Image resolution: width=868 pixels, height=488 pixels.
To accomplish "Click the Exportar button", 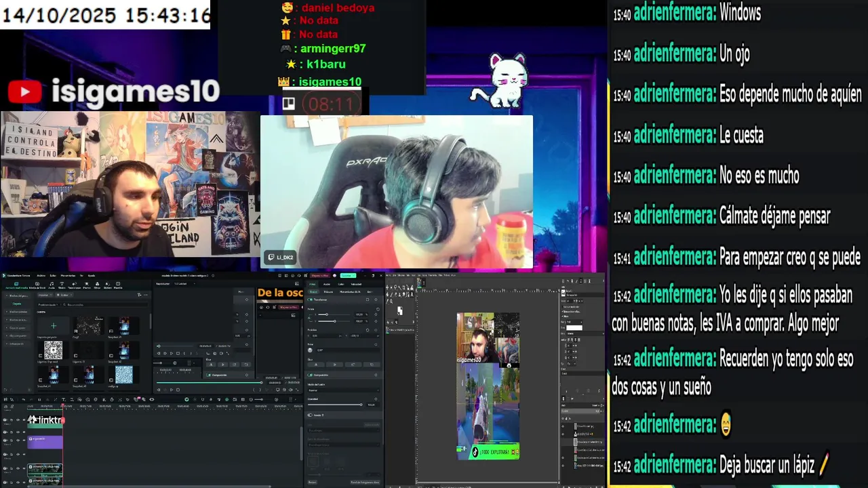I will 348,275.
